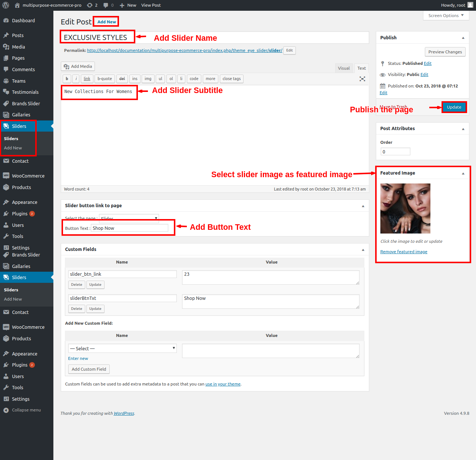This screenshot has height=460, width=476.
Task: Collapse Slider button link to page panel
Action: click(x=363, y=206)
